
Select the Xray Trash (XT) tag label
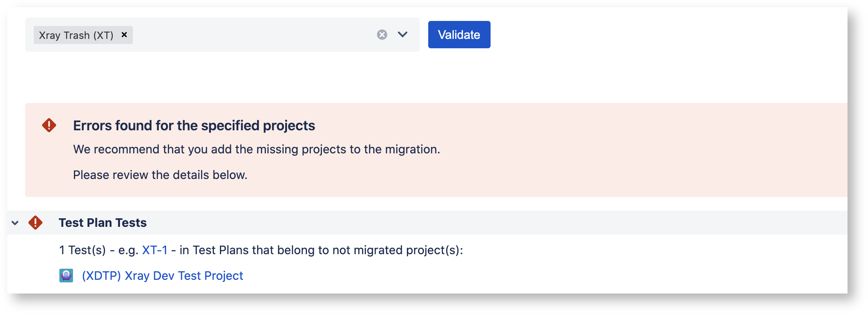[76, 35]
